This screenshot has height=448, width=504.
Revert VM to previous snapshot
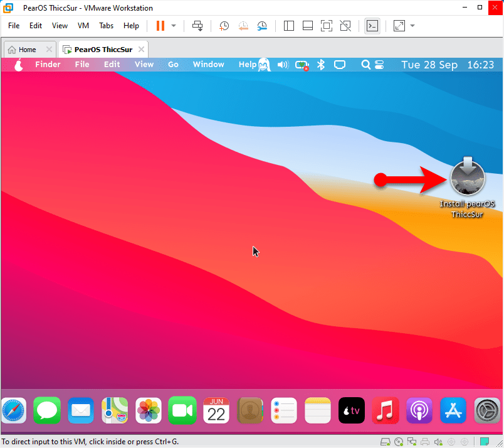click(x=243, y=26)
